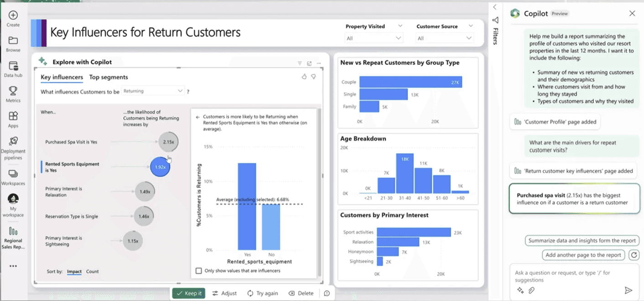Click Keep it button
Image resolution: width=644 pixels, height=301 pixels.
[x=189, y=293]
